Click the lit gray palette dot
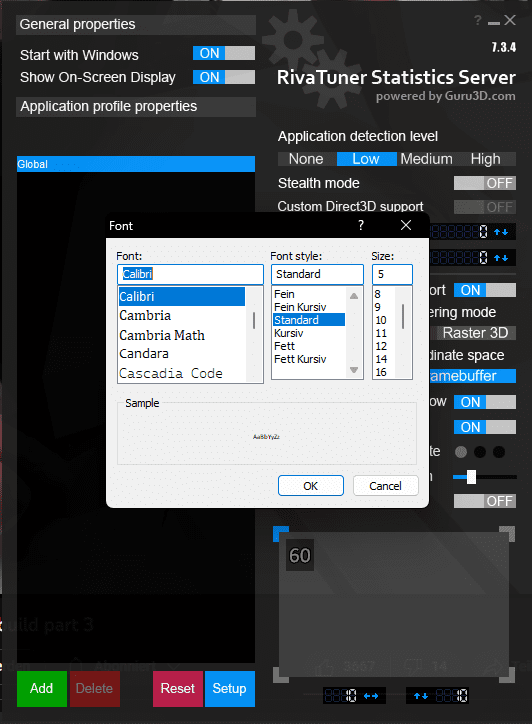This screenshot has height=724, width=532. [461, 452]
